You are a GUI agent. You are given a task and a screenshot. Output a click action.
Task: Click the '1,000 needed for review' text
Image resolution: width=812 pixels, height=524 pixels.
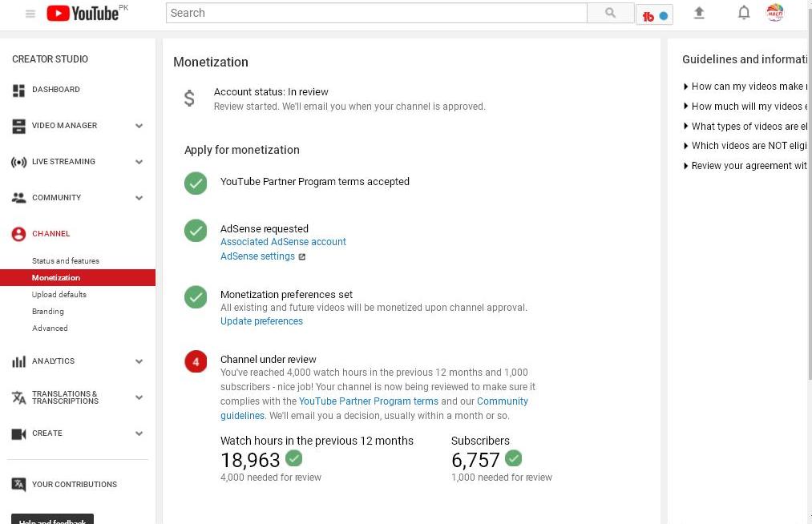pos(502,478)
